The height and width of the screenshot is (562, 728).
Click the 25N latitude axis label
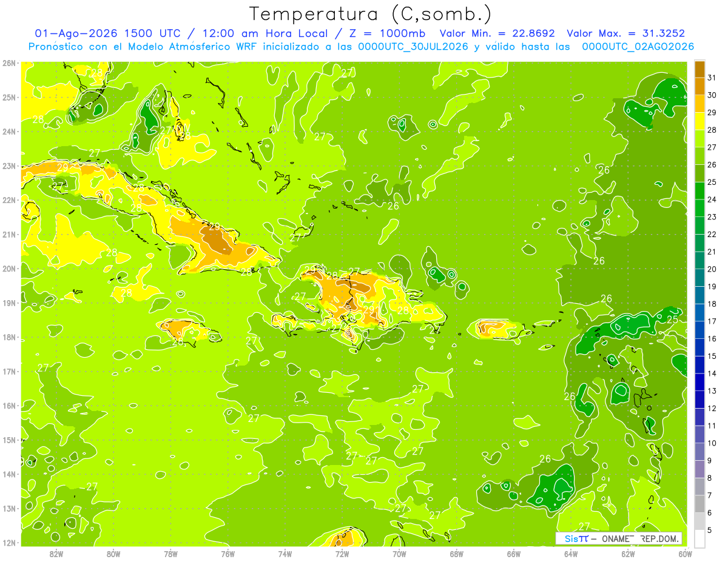[9, 97]
